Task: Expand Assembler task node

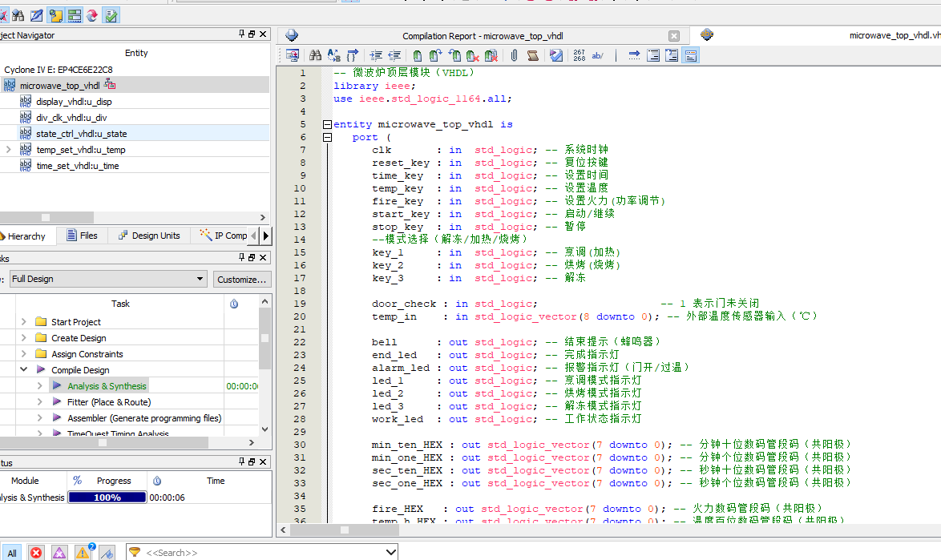Action: click(x=39, y=418)
